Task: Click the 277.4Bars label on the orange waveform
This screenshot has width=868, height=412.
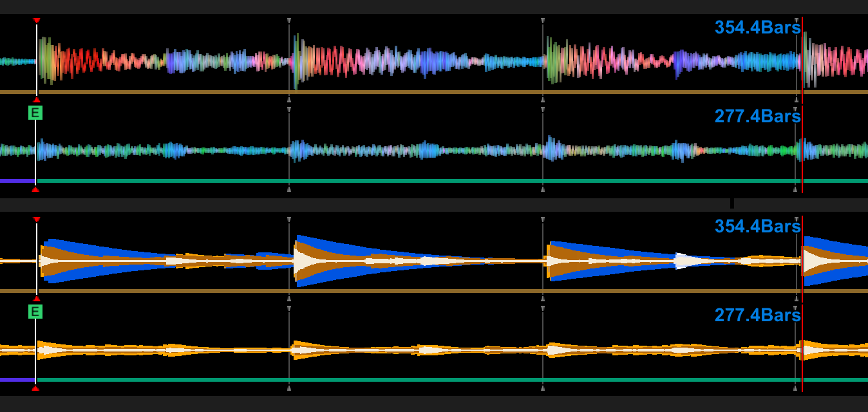Action: (x=757, y=315)
